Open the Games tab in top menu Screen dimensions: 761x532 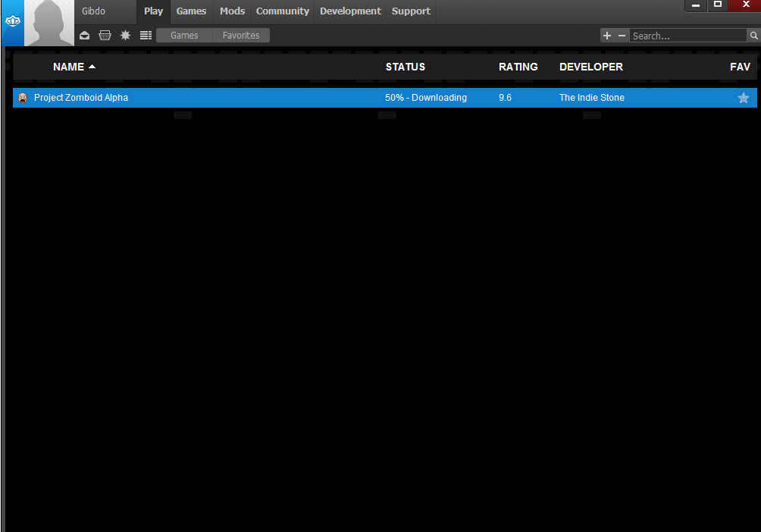(x=191, y=11)
